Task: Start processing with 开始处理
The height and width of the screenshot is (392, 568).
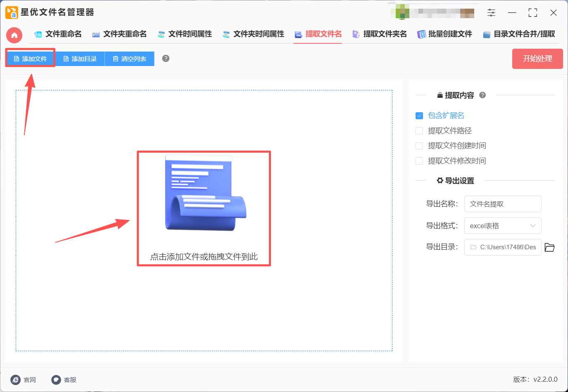Action: pos(537,59)
